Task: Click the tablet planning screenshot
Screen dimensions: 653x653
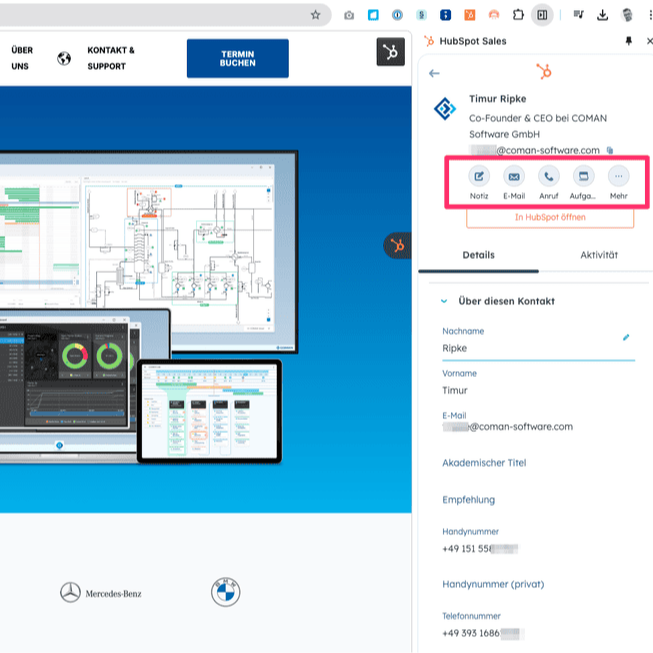Action: (209, 411)
